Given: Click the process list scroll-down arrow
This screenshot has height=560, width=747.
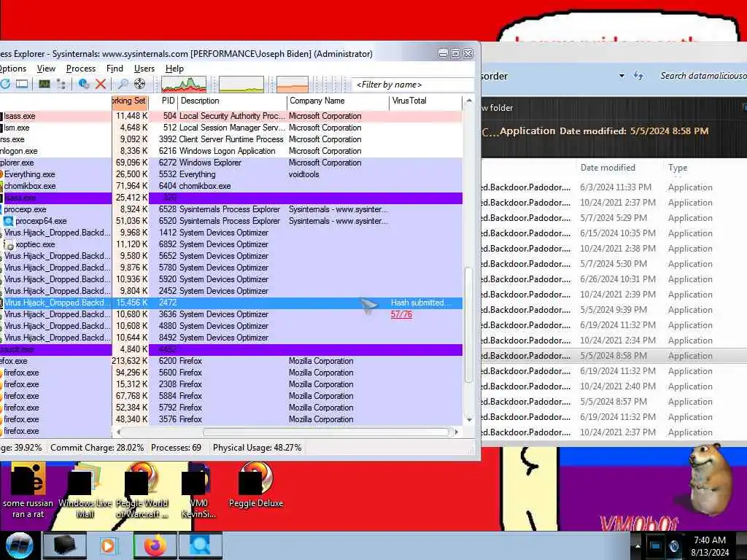Looking at the screenshot, I should [x=469, y=419].
